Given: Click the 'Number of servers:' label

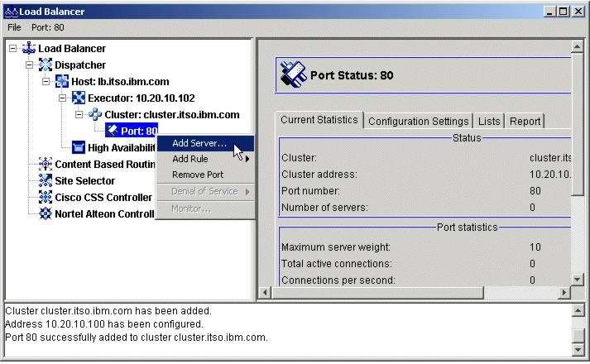Looking at the screenshot, I should (324, 208).
